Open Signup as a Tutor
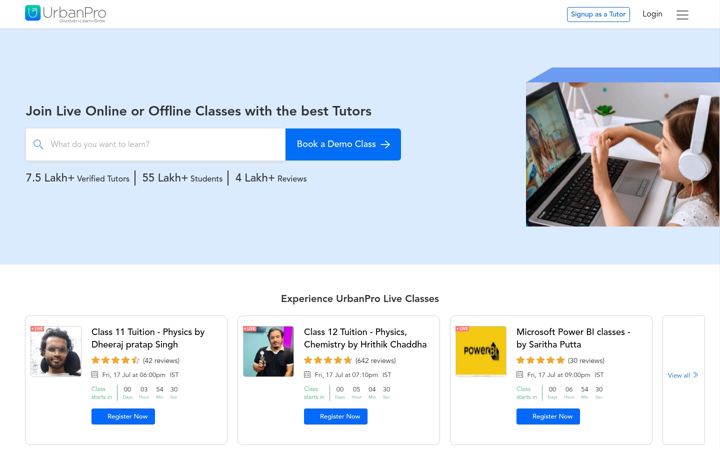Viewport: 720px width, 450px height. (598, 14)
